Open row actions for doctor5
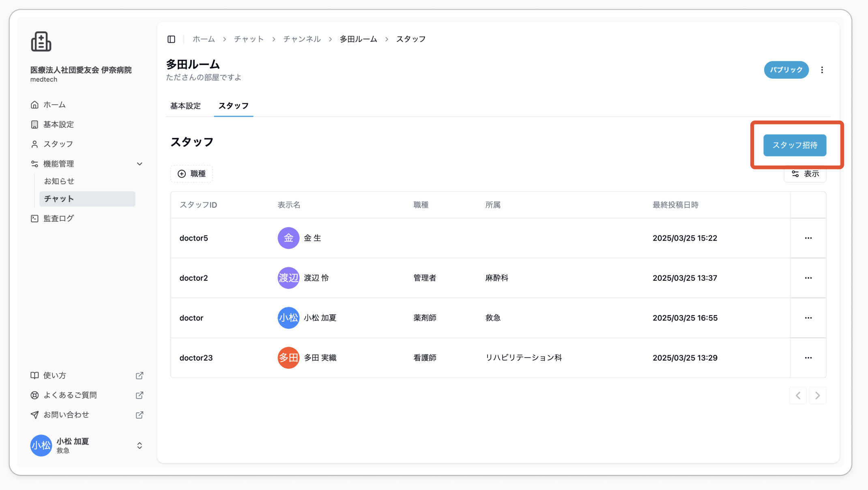The image size is (868, 490). point(808,238)
